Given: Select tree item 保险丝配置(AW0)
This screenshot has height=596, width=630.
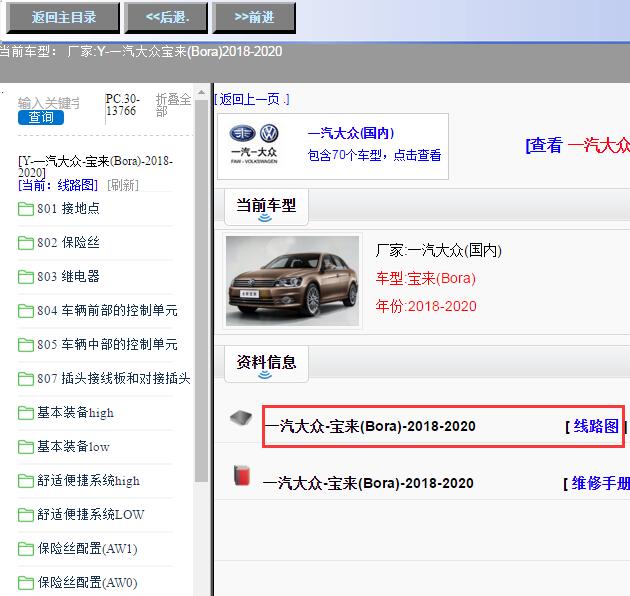Looking at the screenshot, I should pyautogui.click(x=88, y=582).
